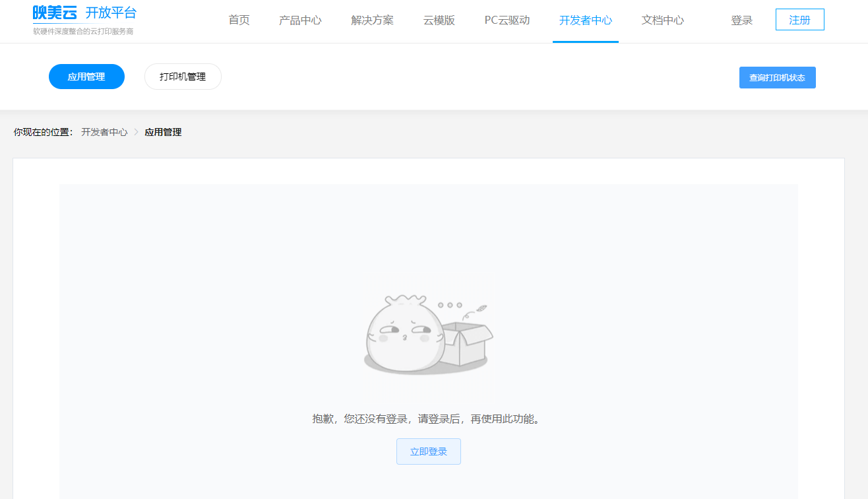The width and height of the screenshot is (868, 499).
Task: Select 云模版 in the top navigation
Action: pyautogui.click(x=439, y=20)
